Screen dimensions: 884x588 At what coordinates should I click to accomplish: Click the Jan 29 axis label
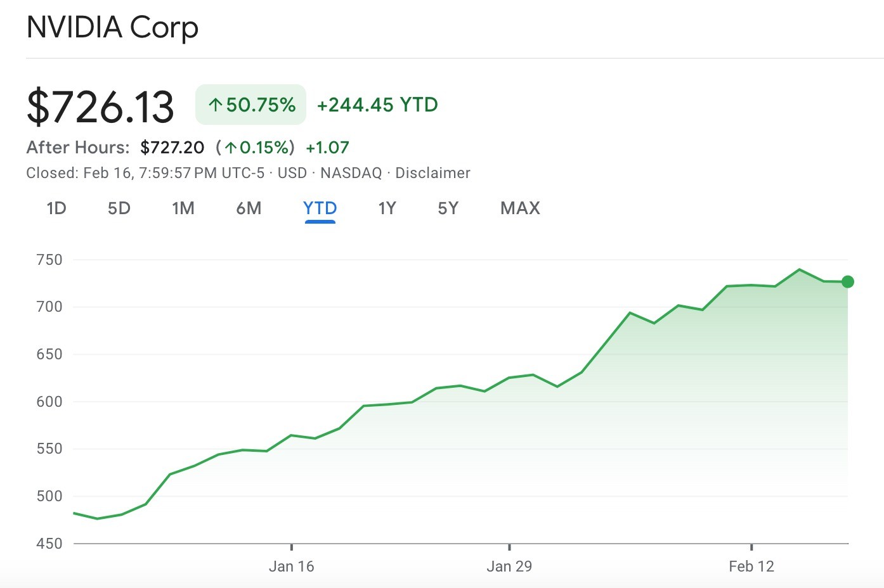509,566
